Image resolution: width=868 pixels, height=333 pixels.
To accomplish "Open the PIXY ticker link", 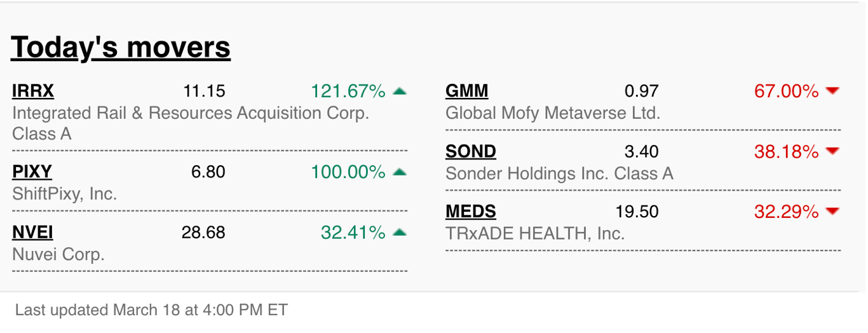I will 32,172.
